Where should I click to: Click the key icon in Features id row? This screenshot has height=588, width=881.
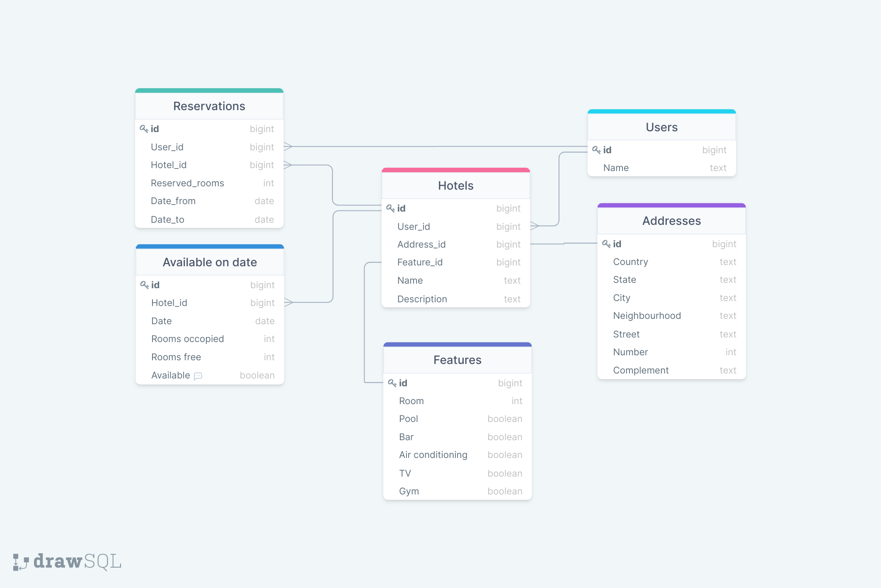392,383
